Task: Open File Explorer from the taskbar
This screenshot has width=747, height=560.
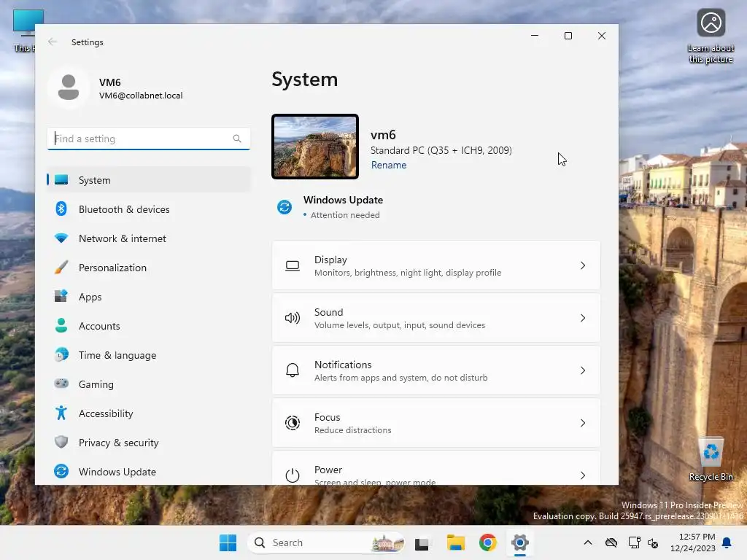Action: [456, 542]
